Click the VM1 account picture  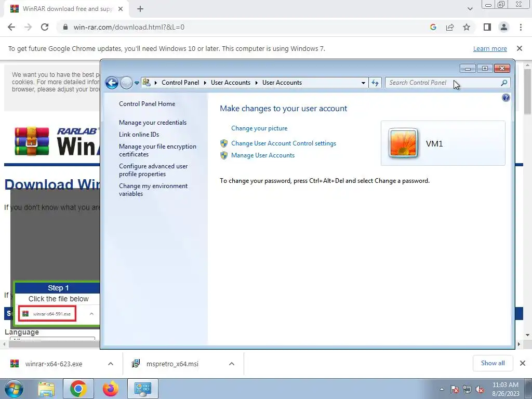pos(403,143)
